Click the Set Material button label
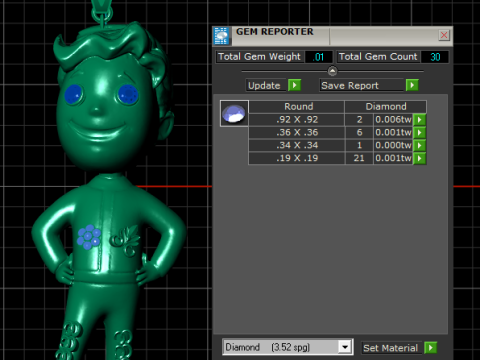Image resolution: width=480 pixels, height=360 pixels. 390,348
